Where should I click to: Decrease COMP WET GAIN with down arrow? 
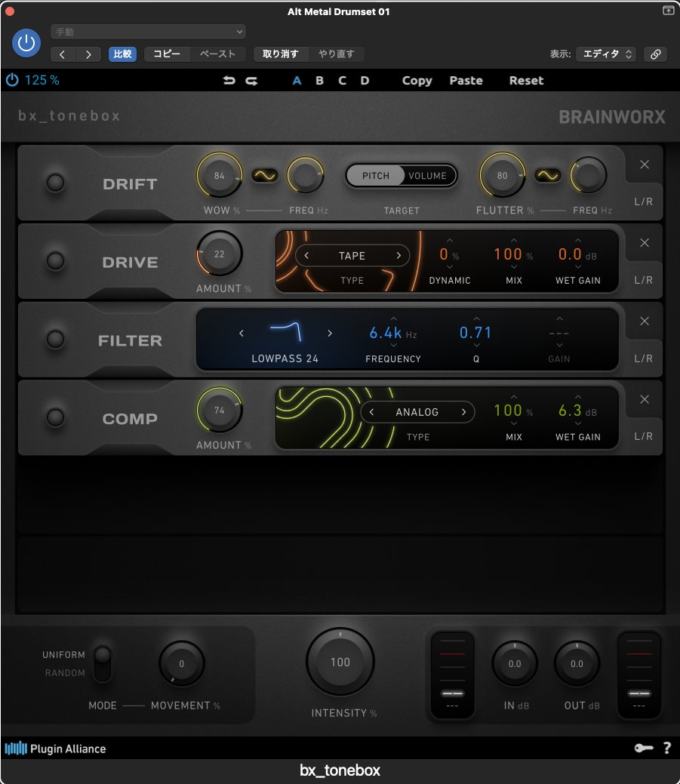578,423
